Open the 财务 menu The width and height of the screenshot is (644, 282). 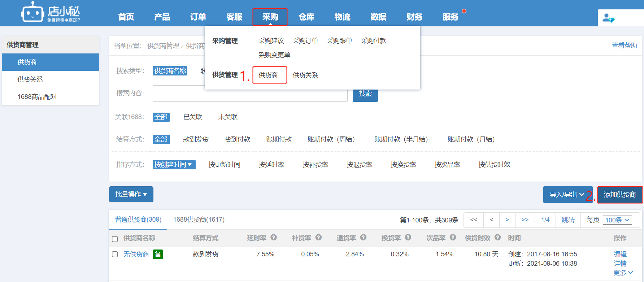414,17
